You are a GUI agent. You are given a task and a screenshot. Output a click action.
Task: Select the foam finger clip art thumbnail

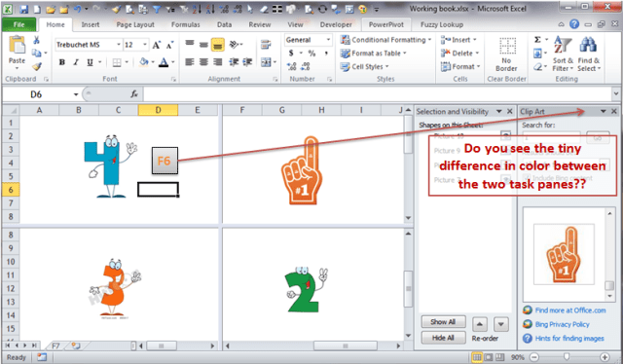point(564,254)
